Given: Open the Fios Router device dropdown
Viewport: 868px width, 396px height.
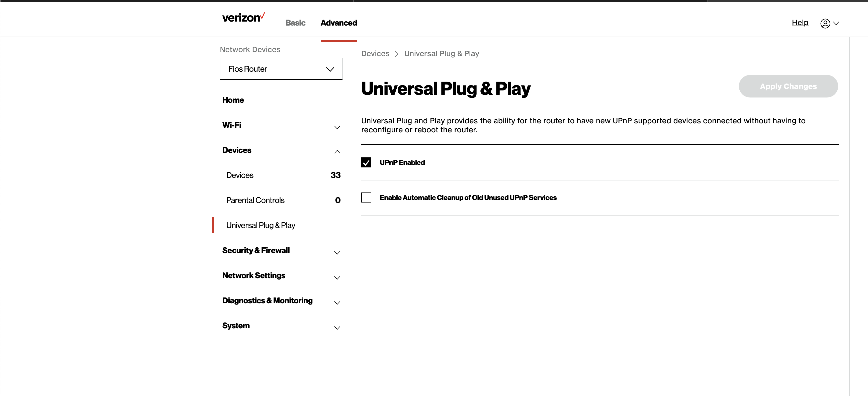Looking at the screenshot, I should click(x=281, y=69).
